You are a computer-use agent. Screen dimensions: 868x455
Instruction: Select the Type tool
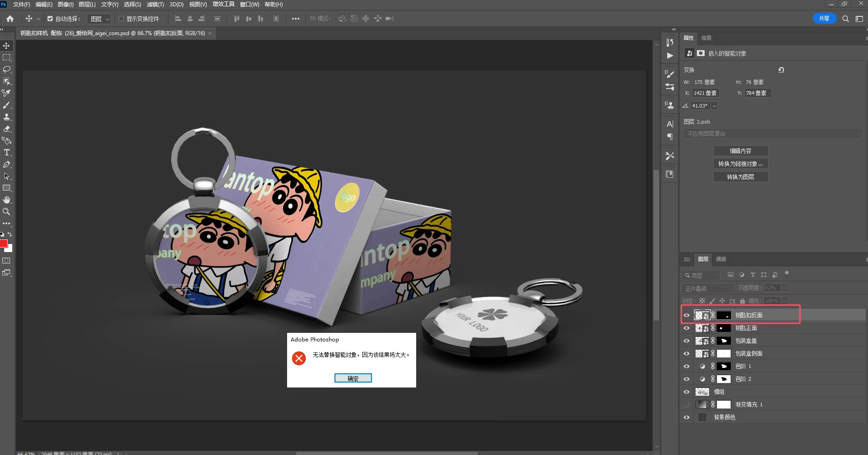(x=6, y=153)
